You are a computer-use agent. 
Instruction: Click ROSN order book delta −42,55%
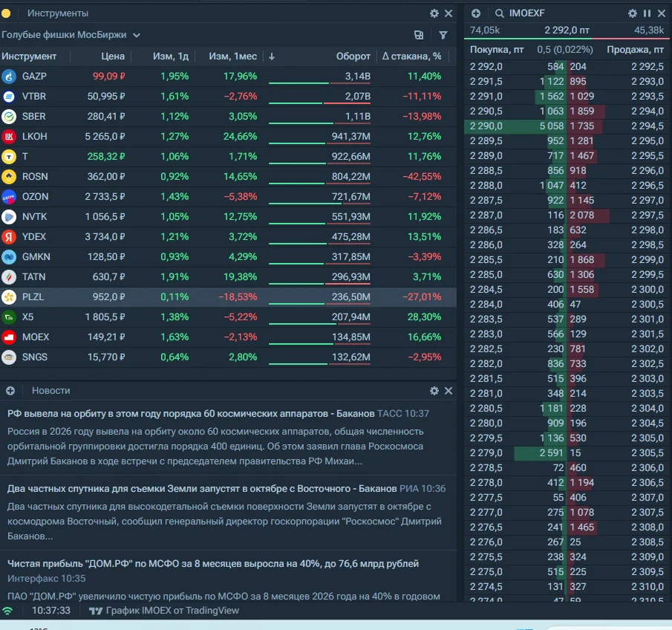[x=422, y=177]
